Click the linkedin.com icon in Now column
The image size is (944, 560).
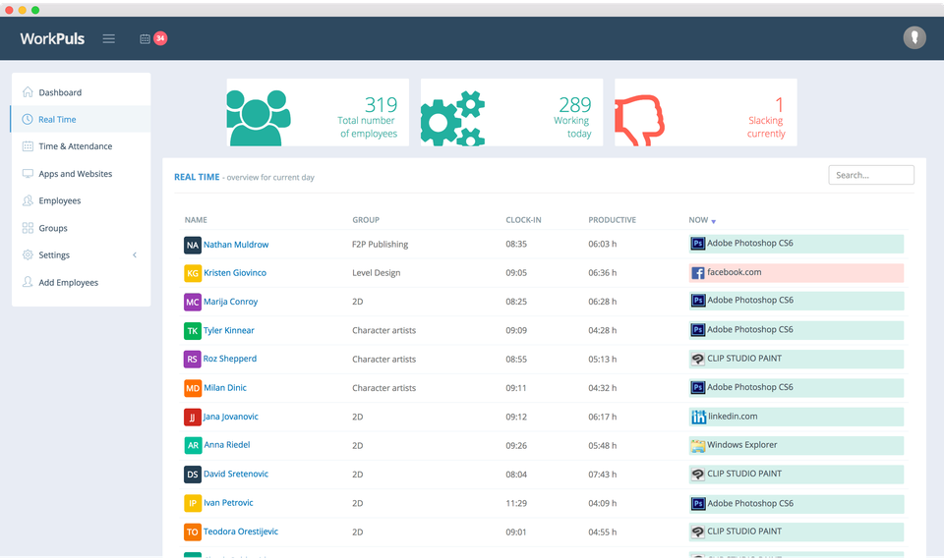pos(698,417)
